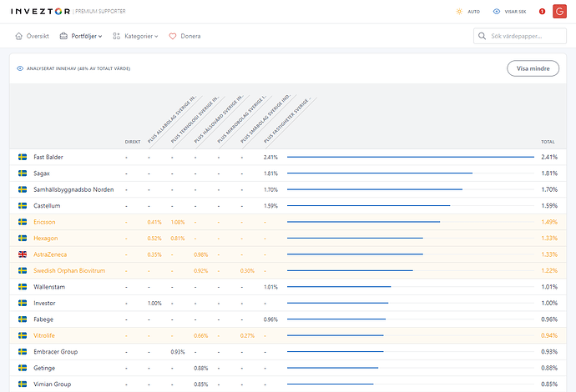
Task: Click the magnifier icon in search box
Action: (x=483, y=37)
